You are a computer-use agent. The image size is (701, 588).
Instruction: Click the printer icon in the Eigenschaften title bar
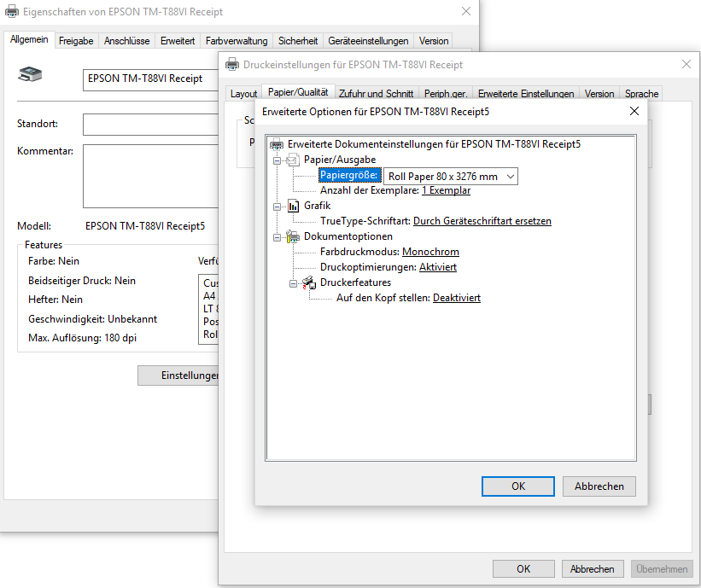(x=12, y=11)
